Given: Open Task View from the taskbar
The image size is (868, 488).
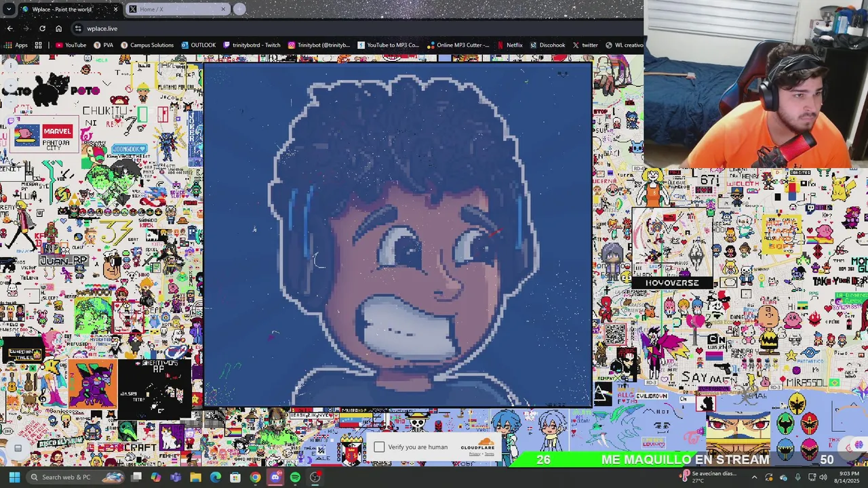Looking at the screenshot, I should click(136, 477).
